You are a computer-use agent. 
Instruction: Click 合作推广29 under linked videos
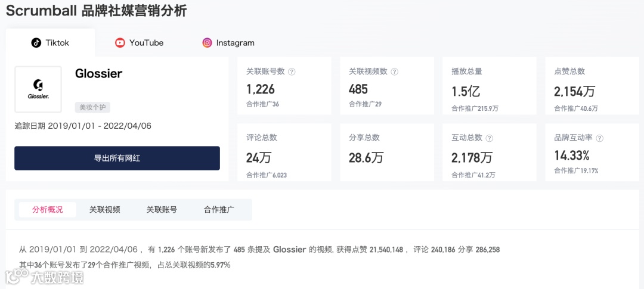click(x=365, y=104)
